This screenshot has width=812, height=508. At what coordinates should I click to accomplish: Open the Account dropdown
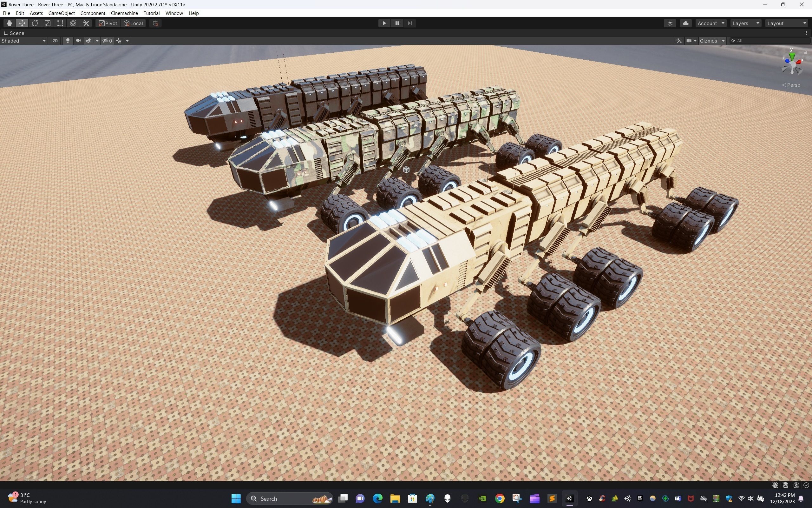click(x=711, y=23)
